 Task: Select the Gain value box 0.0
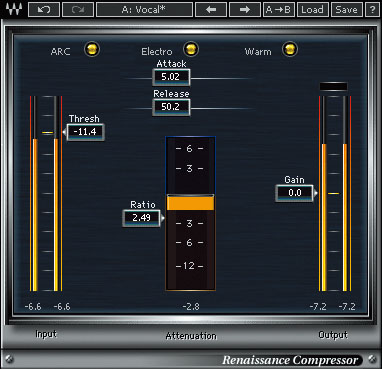point(294,193)
